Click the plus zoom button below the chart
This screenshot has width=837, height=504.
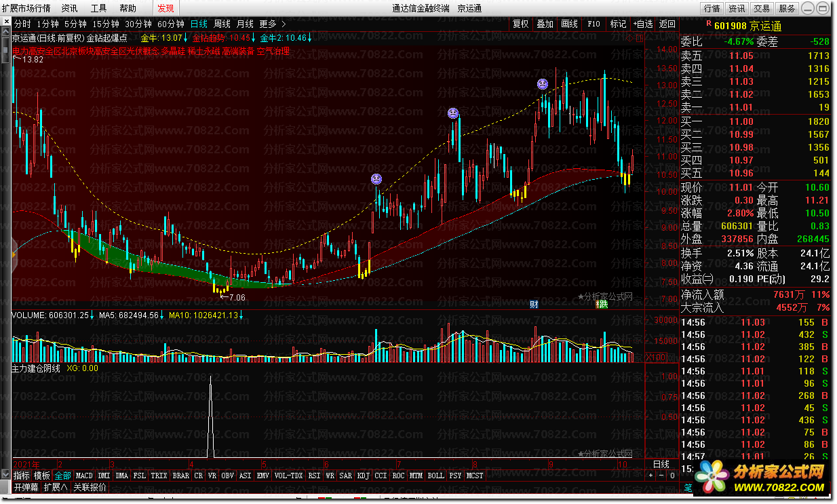(650, 476)
